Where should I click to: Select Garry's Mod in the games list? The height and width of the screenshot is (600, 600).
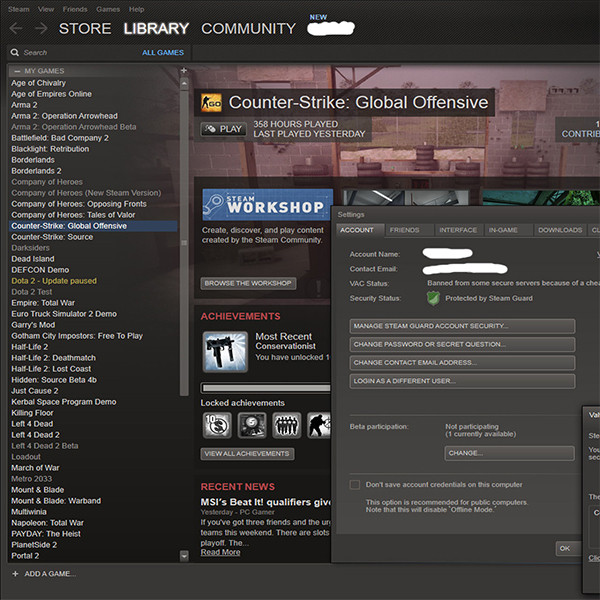(x=33, y=325)
